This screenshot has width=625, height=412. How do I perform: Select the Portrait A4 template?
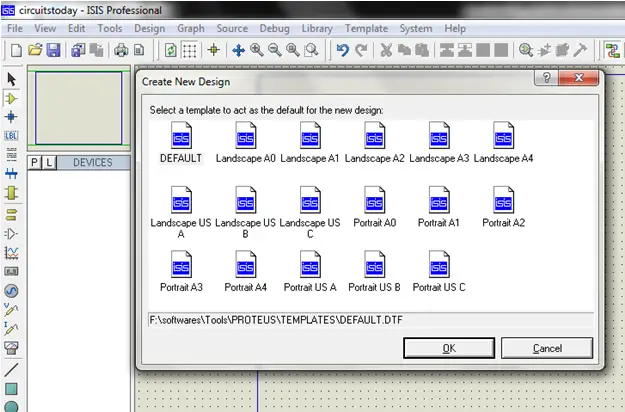pyautogui.click(x=246, y=271)
